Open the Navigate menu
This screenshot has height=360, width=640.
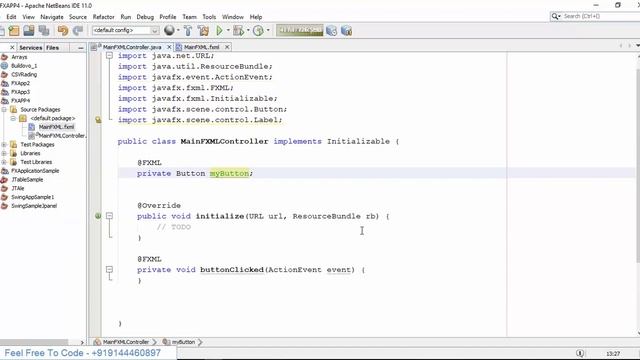[52, 17]
